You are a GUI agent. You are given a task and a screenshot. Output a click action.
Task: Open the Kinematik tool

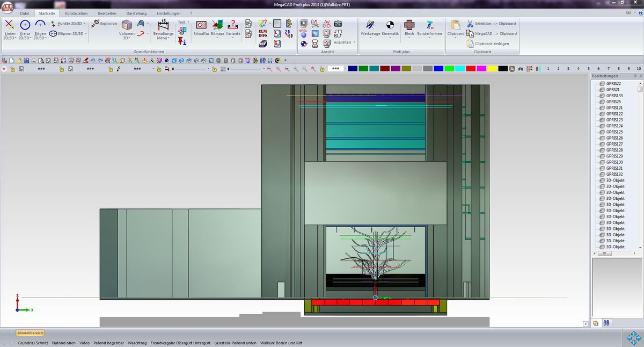(390, 25)
